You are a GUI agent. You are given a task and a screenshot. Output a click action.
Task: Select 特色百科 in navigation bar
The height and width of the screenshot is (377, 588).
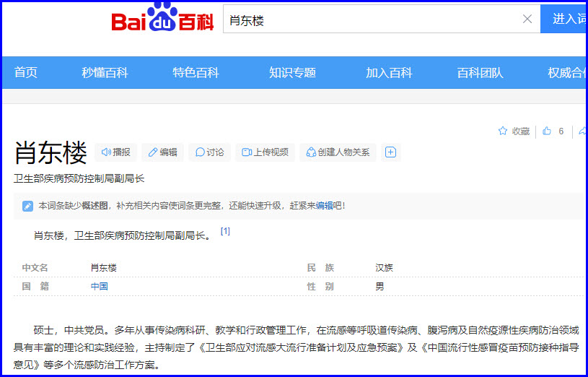[196, 73]
